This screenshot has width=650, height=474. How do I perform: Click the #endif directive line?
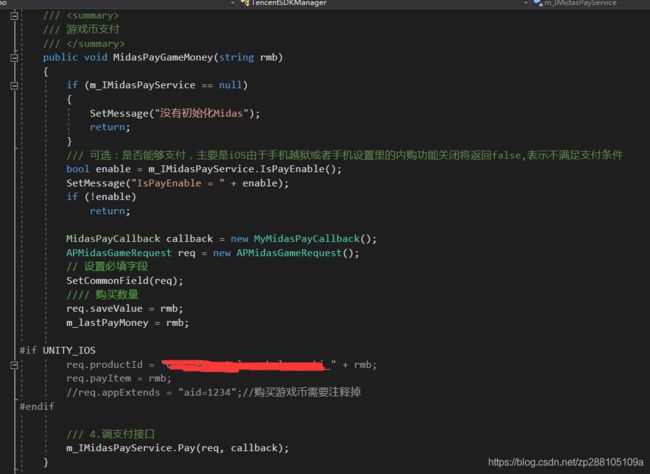(38, 407)
